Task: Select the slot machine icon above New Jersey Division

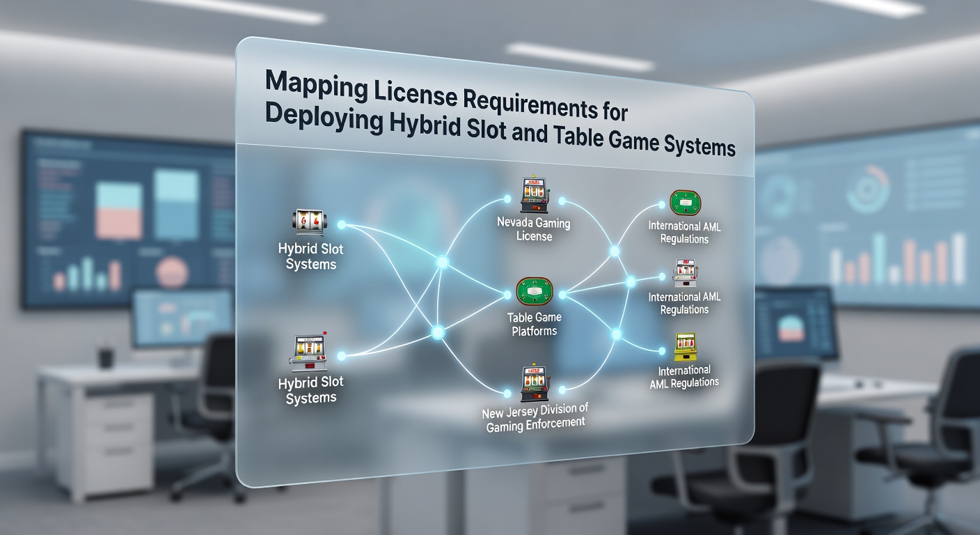Action: [535, 384]
